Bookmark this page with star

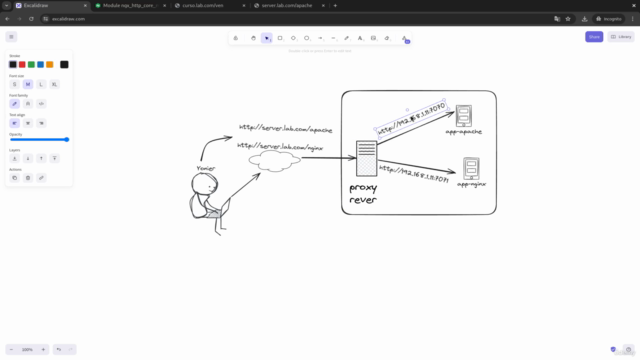568,19
